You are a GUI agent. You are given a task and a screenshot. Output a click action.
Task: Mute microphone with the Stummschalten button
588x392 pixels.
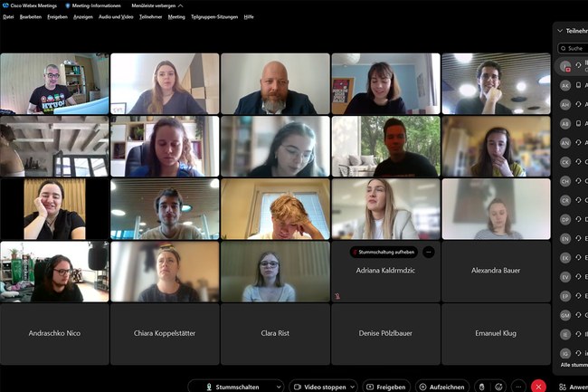coord(230,387)
